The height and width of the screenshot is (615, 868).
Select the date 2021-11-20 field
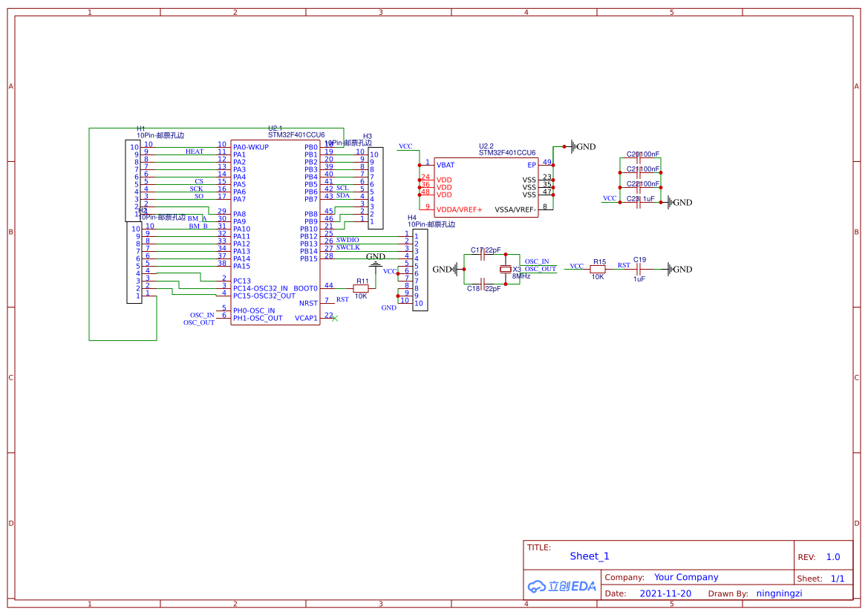[665, 593]
